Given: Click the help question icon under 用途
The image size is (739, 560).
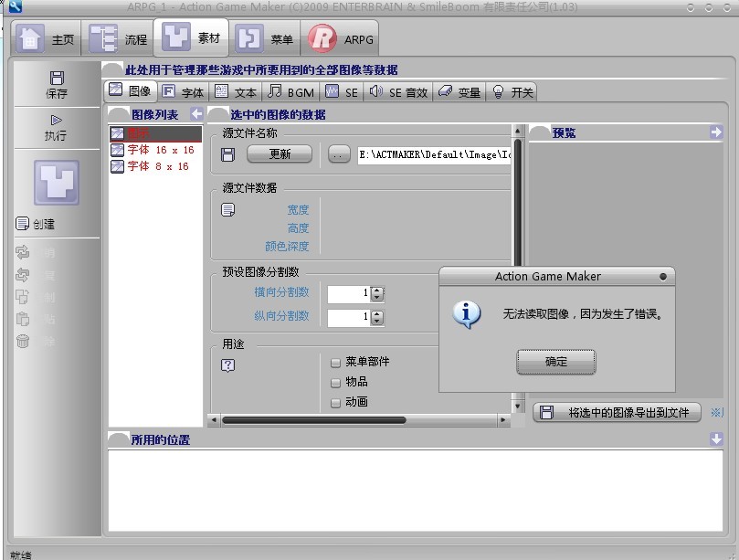Looking at the screenshot, I should coord(228,365).
